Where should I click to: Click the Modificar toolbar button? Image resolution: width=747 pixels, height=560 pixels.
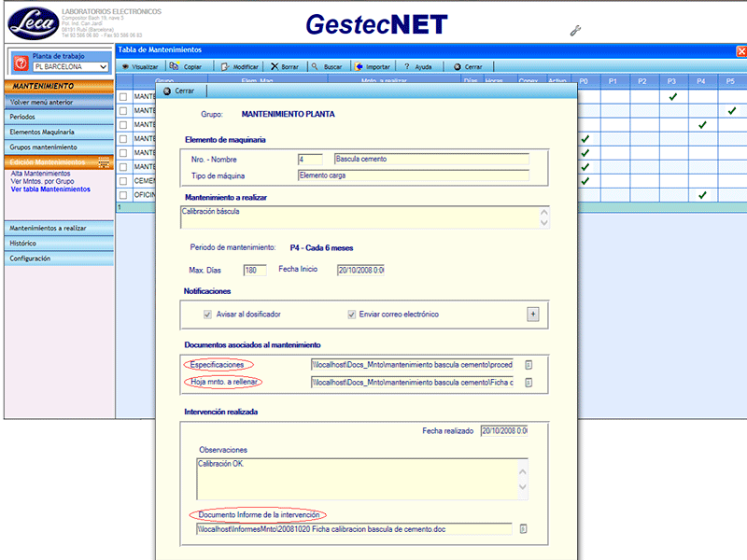tap(240, 66)
